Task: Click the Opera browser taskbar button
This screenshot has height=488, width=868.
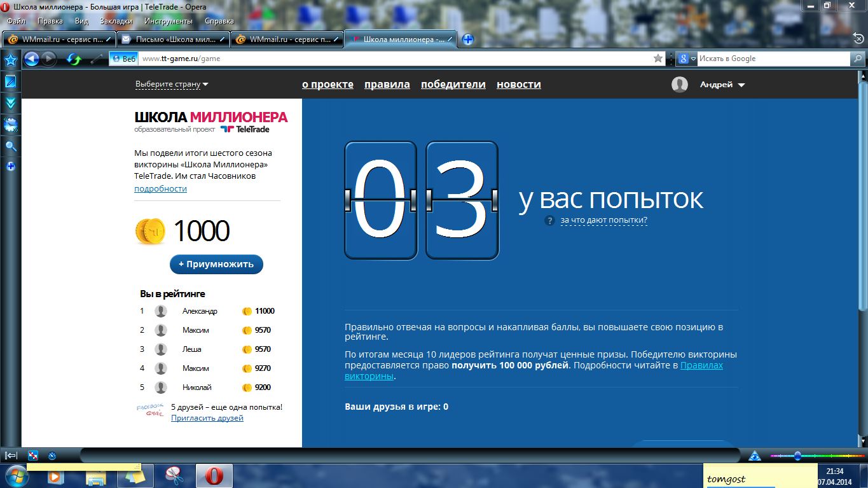Action: pyautogui.click(x=214, y=476)
